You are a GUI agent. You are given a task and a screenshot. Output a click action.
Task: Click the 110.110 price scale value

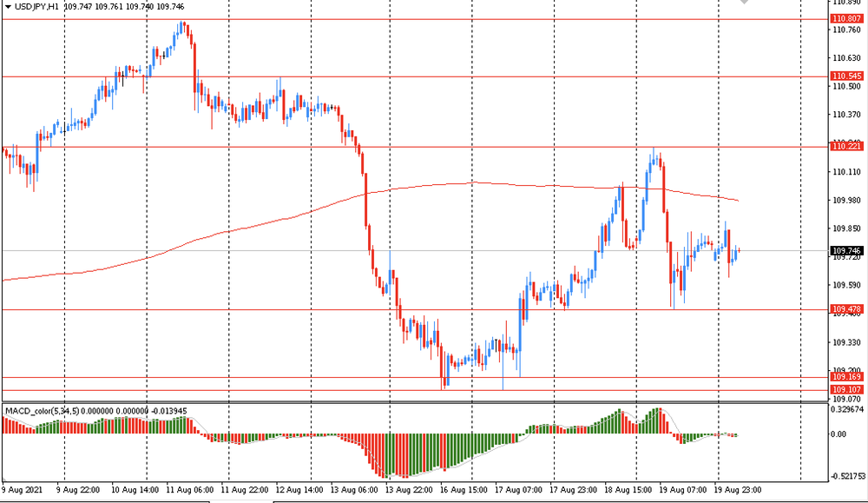(847, 172)
